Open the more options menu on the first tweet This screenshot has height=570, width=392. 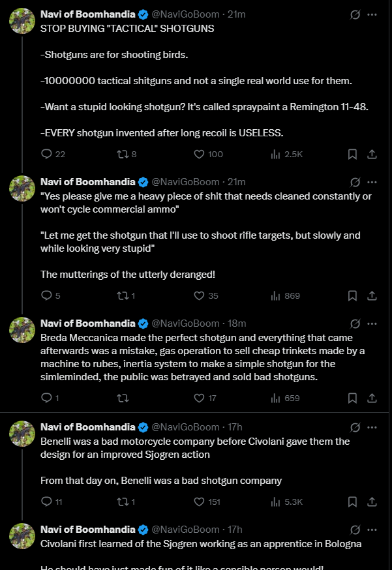pyautogui.click(x=372, y=14)
